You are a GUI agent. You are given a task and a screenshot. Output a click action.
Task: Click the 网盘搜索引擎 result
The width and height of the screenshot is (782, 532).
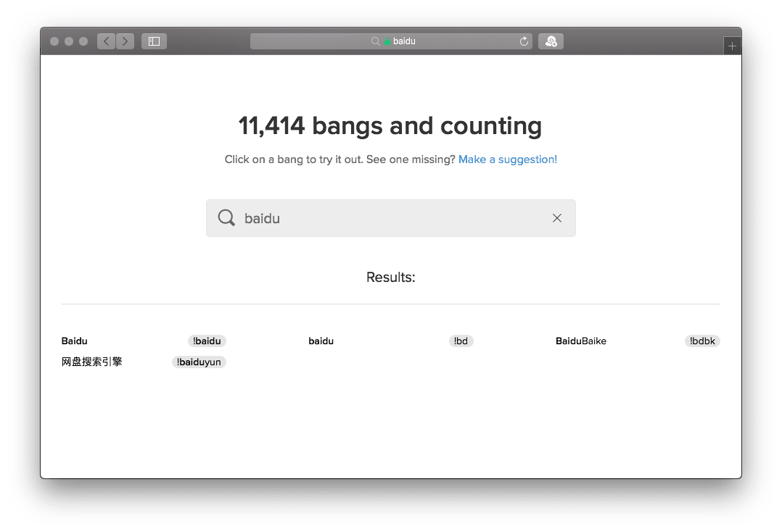(91, 362)
